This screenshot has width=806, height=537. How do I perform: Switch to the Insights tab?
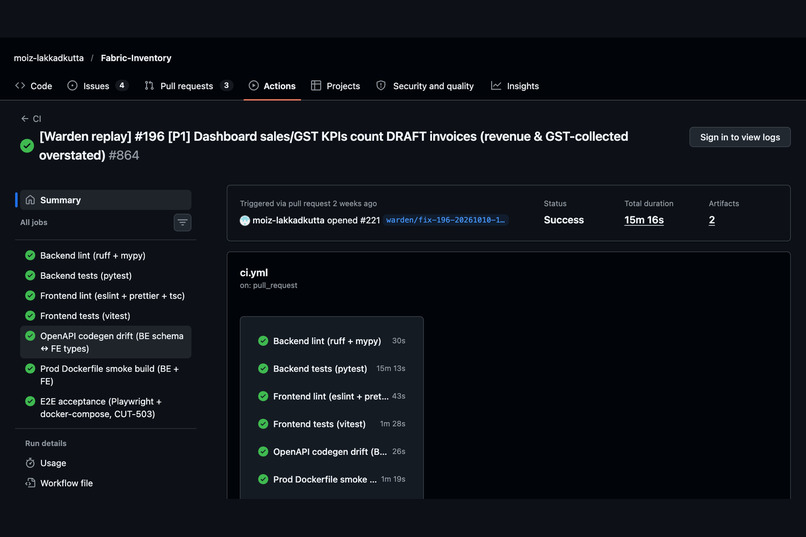pyautogui.click(x=515, y=86)
